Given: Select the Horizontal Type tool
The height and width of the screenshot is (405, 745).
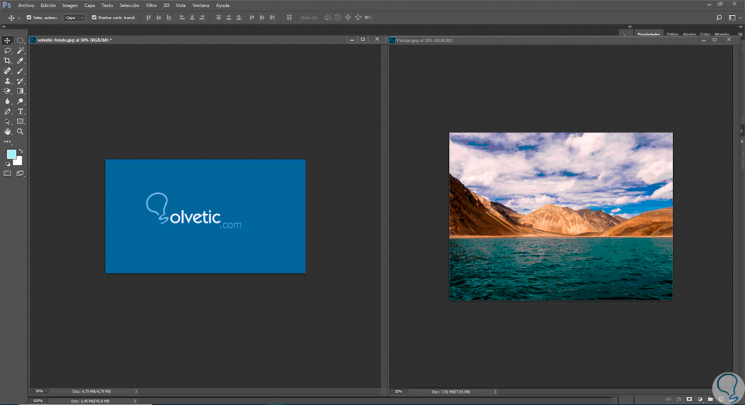Looking at the screenshot, I should coord(20,111).
